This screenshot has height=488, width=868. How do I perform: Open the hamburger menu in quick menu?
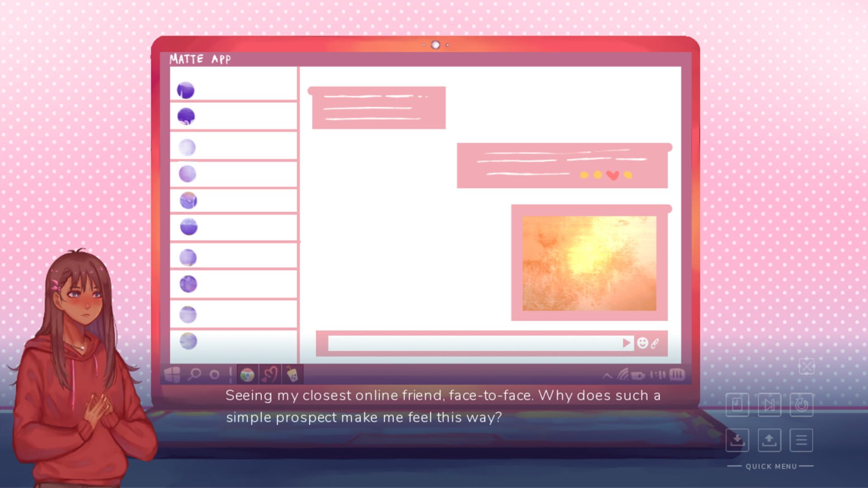click(x=802, y=440)
